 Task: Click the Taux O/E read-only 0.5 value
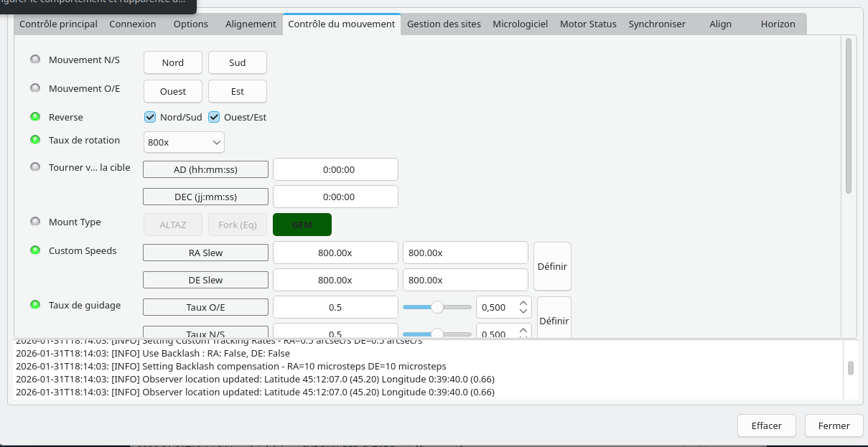335,307
